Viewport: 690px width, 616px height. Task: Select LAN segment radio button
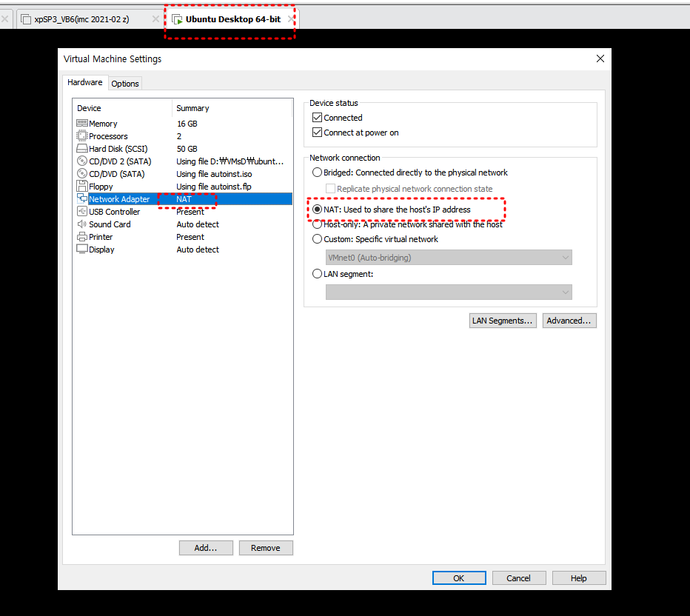tap(317, 274)
